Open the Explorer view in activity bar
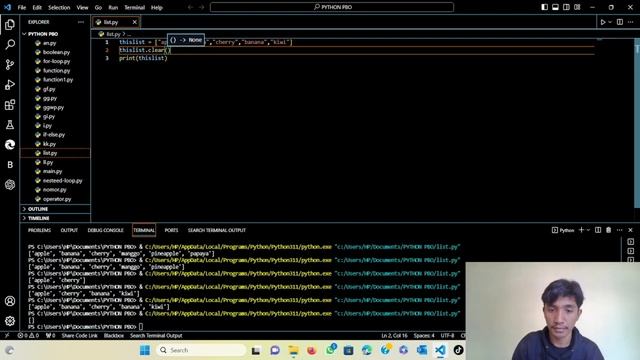The image size is (640, 360). tap(10, 25)
